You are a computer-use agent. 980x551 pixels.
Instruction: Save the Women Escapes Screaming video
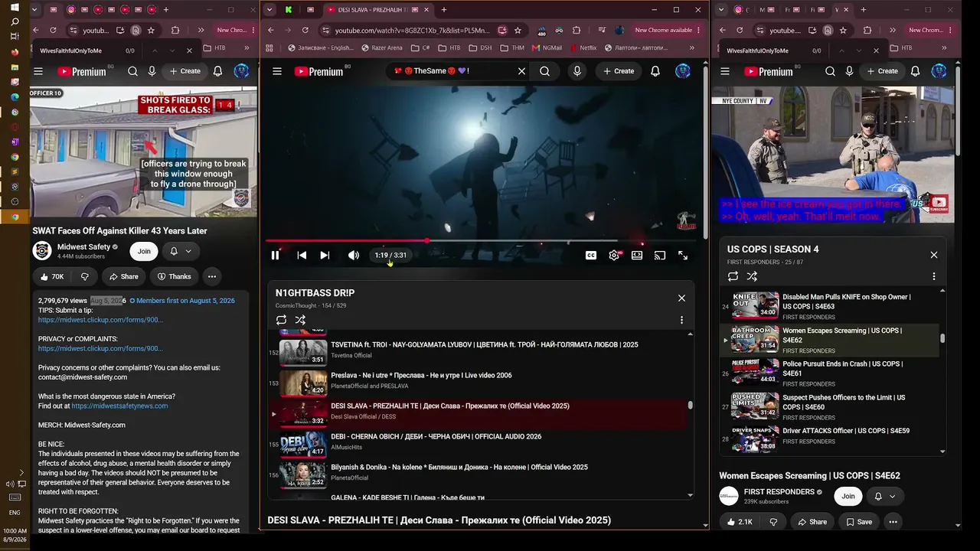[x=859, y=522]
